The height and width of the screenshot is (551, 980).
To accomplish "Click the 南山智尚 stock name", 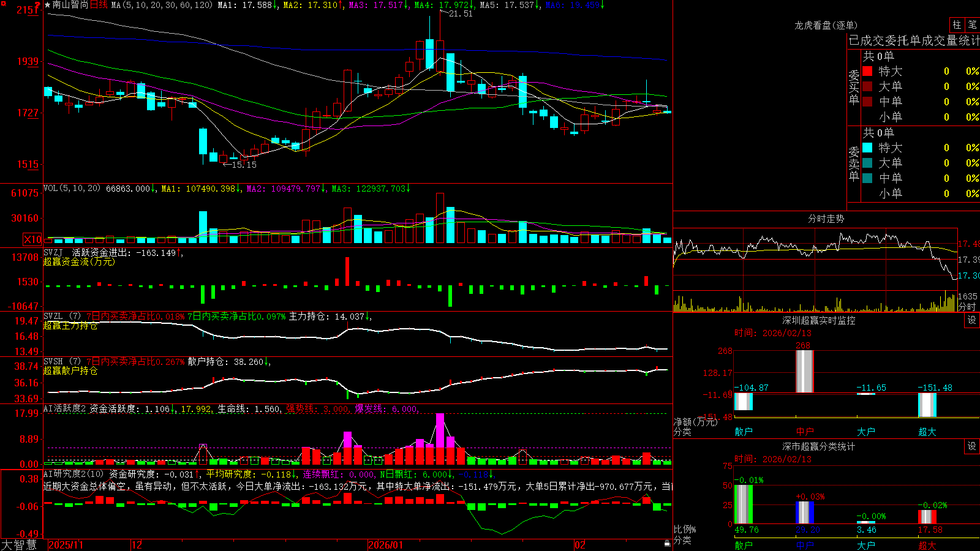I will 70,5.
